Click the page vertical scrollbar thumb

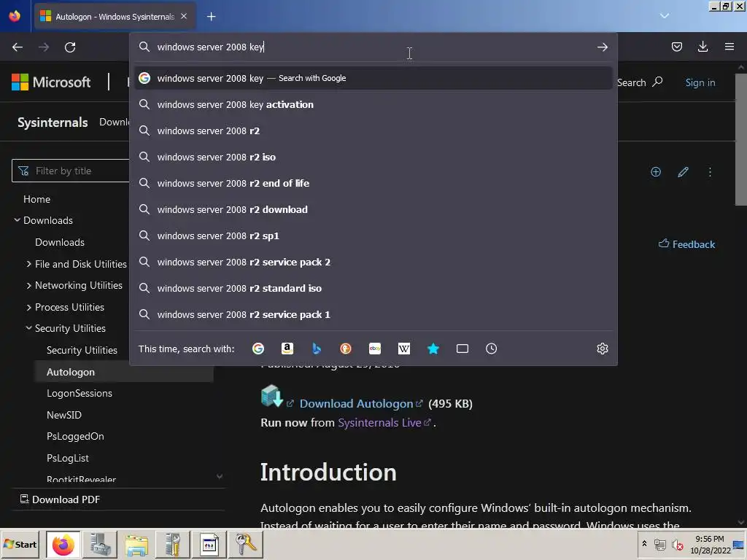[x=741, y=139]
